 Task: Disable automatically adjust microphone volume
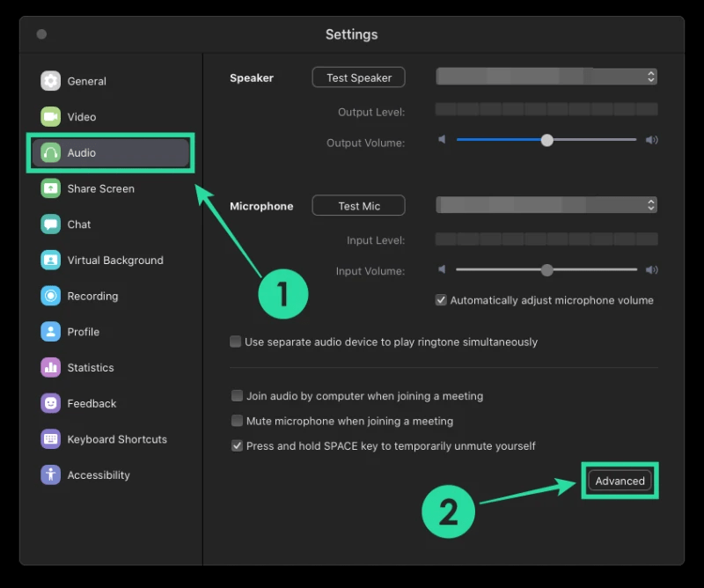click(x=441, y=300)
